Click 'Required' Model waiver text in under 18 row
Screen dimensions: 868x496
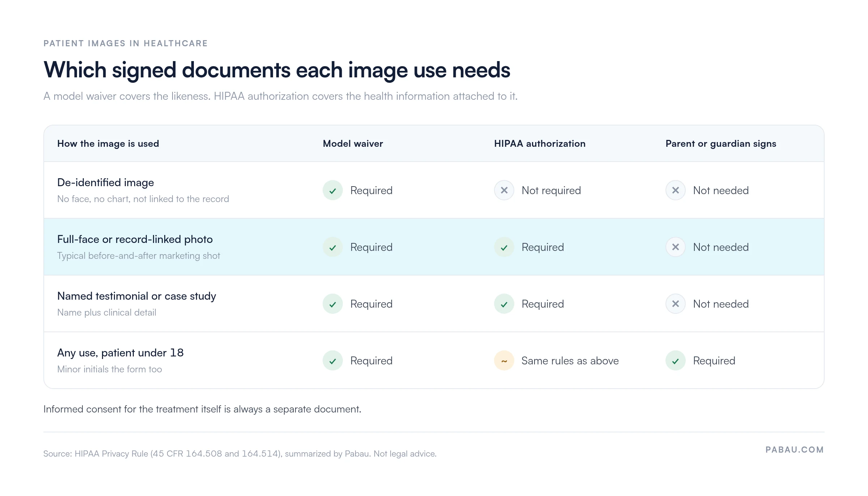pyautogui.click(x=371, y=361)
